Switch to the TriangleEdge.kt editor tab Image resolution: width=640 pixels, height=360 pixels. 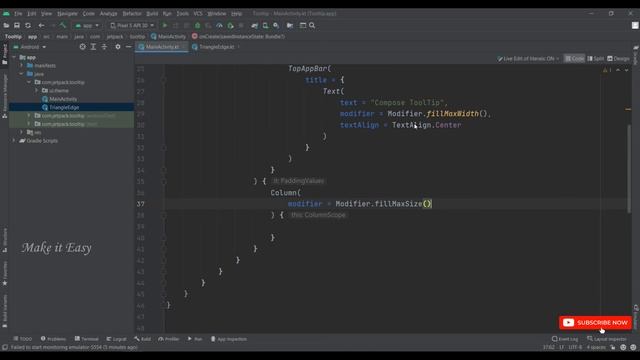pyautogui.click(x=216, y=47)
